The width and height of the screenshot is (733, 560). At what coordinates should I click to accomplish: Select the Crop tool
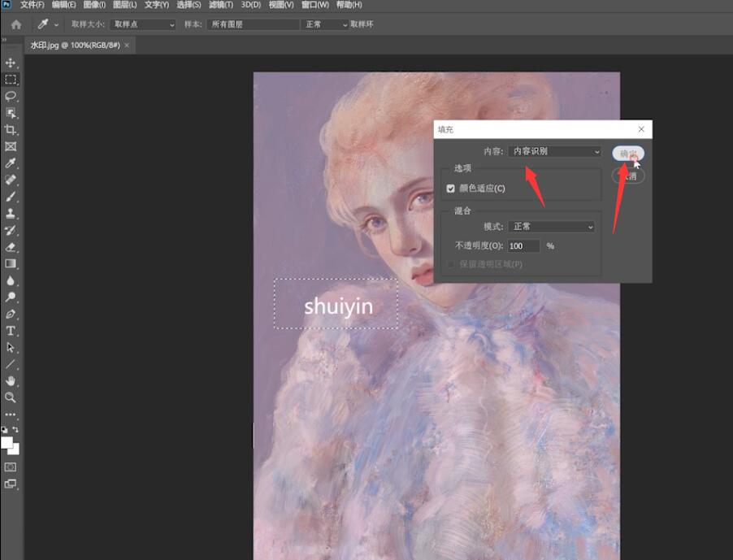[11, 130]
